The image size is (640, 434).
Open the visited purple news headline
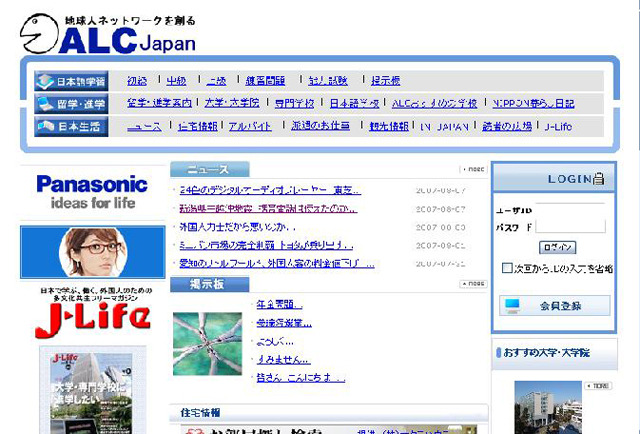pyautogui.click(x=268, y=209)
